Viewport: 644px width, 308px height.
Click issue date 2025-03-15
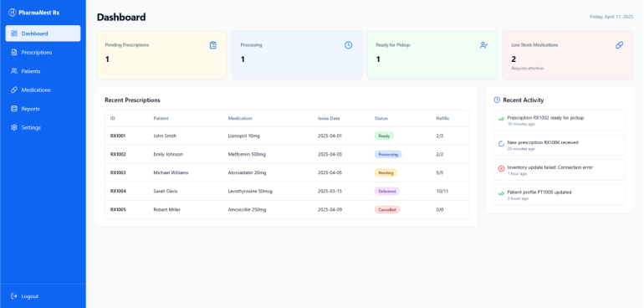(x=330, y=191)
